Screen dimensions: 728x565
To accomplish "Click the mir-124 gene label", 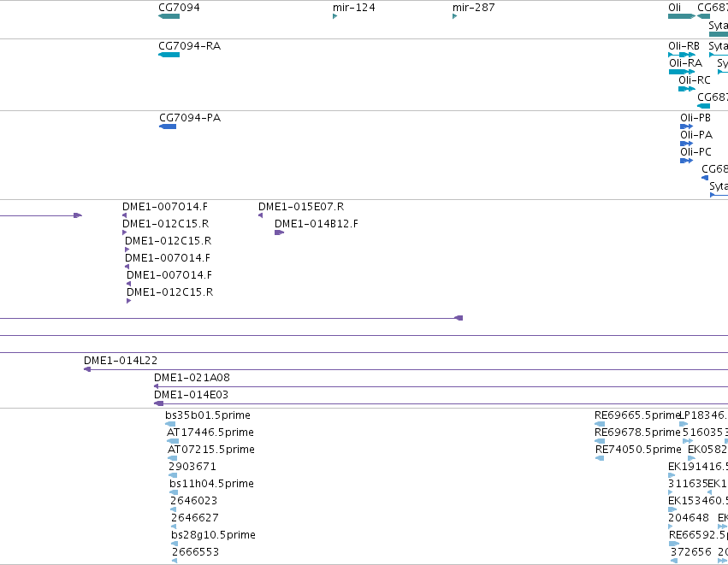I will [354, 8].
